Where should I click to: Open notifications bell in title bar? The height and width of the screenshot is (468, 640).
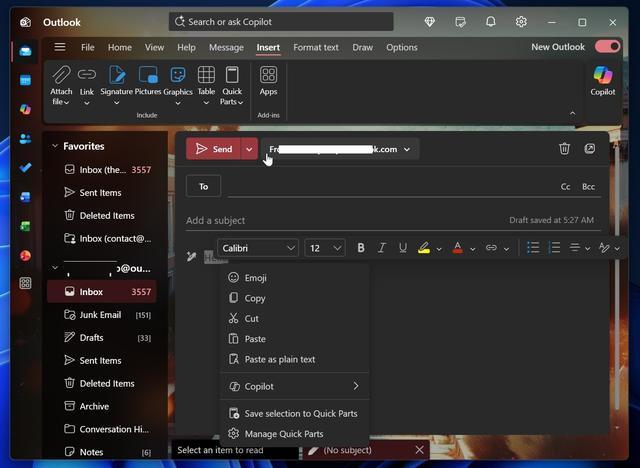pos(491,22)
